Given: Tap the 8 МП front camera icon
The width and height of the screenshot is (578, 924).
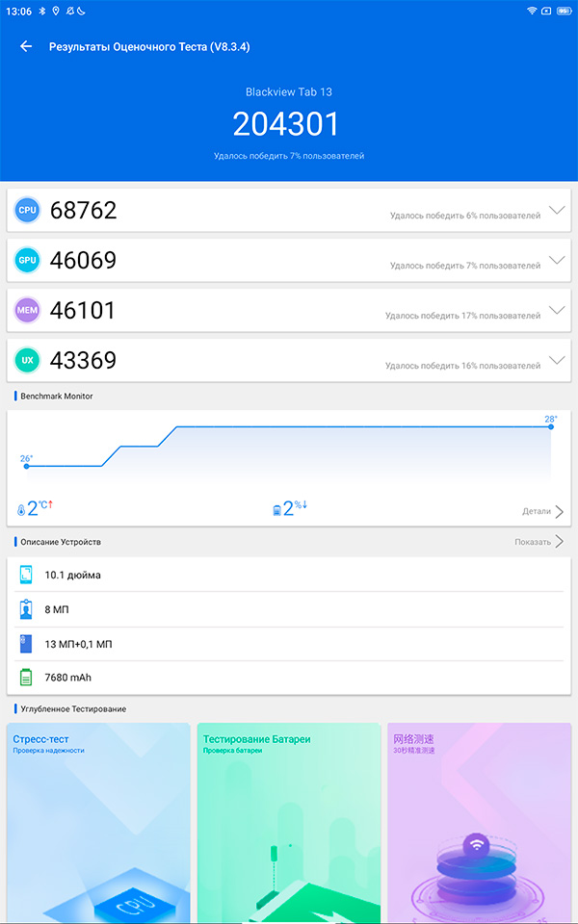Looking at the screenshot, I should [26, 609].
